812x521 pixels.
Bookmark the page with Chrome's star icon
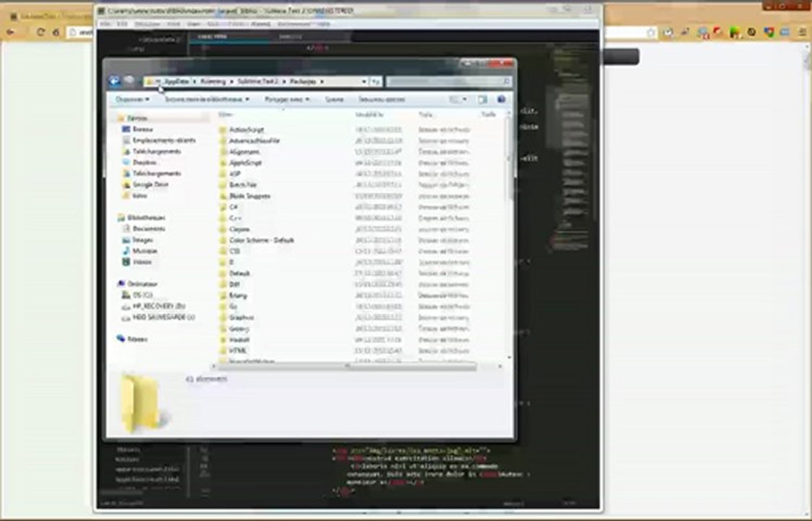651,32
